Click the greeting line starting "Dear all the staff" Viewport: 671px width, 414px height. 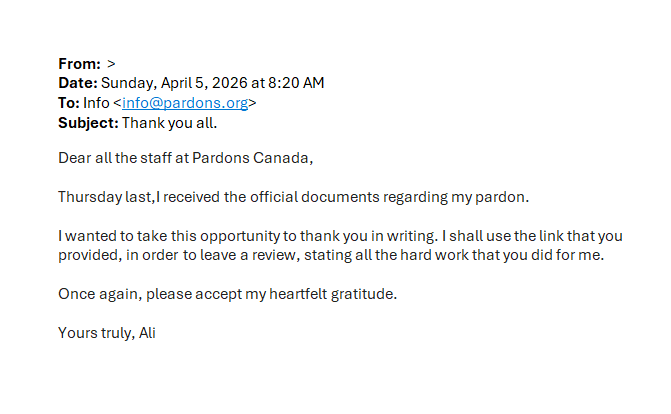point(186,158)
